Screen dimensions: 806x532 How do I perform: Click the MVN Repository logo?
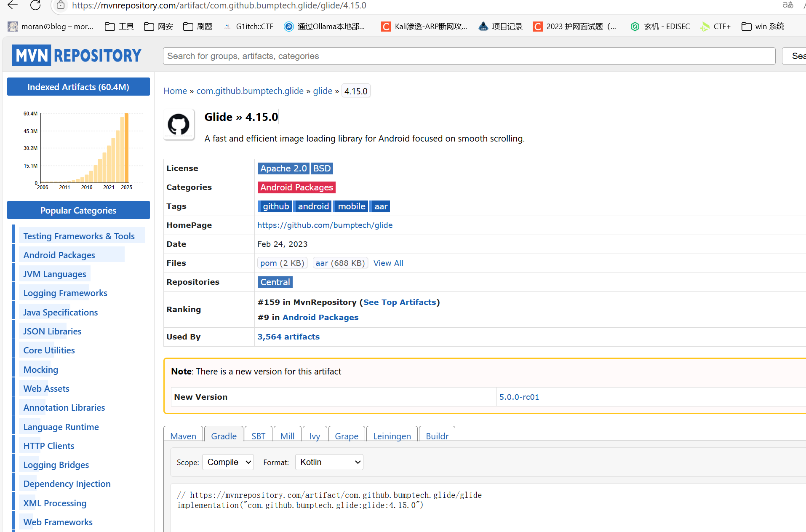77,55
